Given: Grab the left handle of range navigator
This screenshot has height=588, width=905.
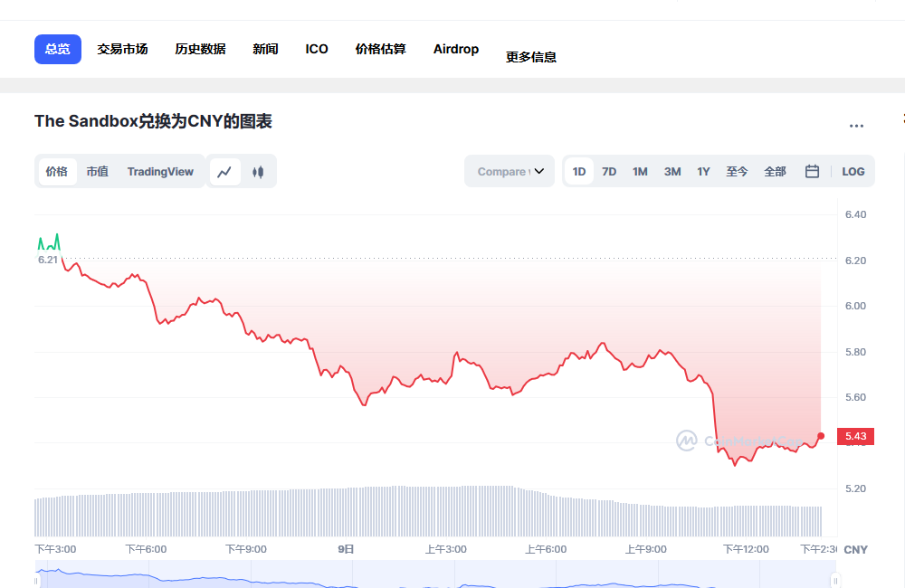Looking at the screenshot, I should (36, 581).
